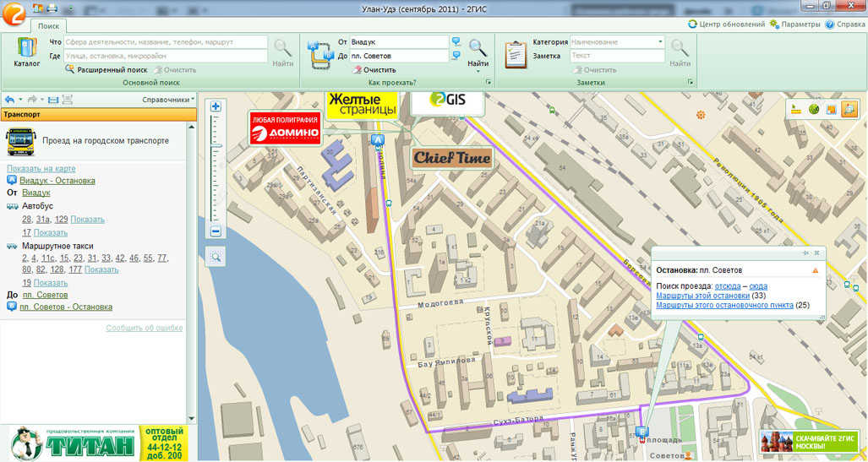
Task: Click Показать next to bus 17
Action: click(x=51, y=232)
